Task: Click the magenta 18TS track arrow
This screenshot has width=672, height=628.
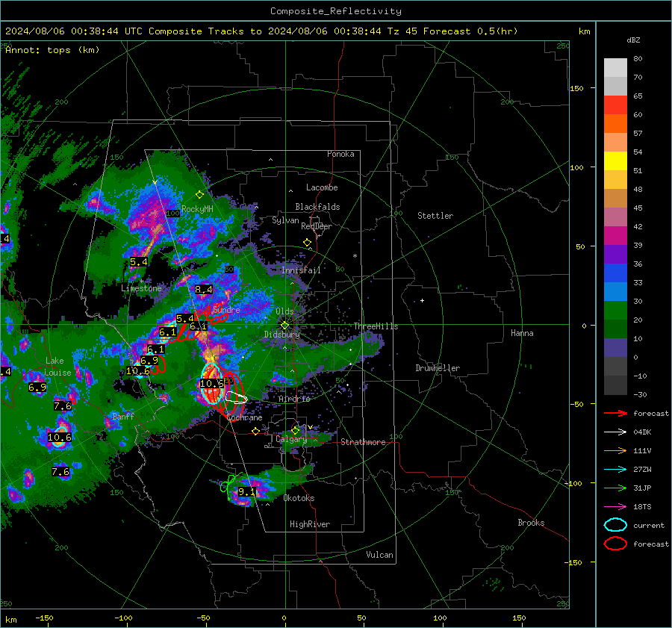Action: (x=615, y=507)
